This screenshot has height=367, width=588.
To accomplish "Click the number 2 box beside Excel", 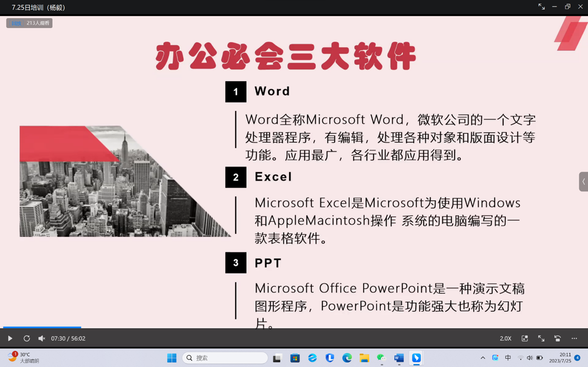I will tap(236, 177).
